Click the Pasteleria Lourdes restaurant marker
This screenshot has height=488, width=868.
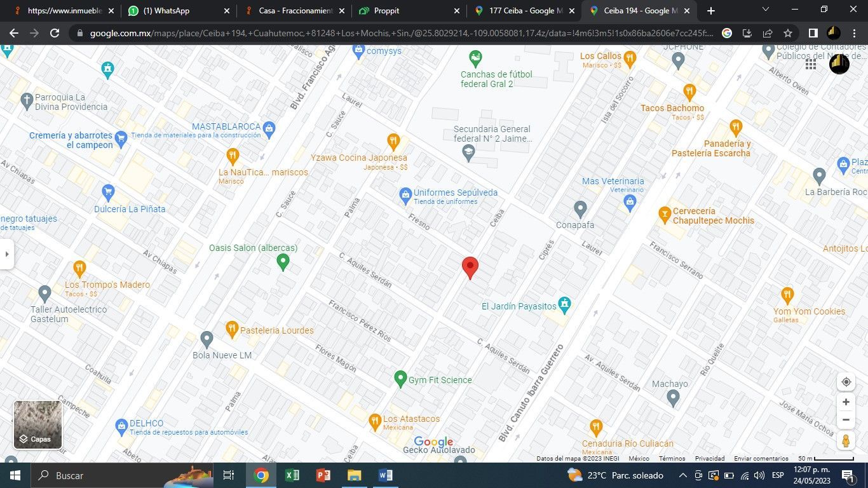coord(232,329)
